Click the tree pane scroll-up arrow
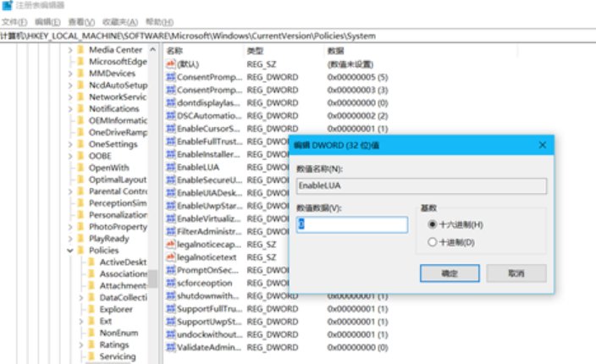Viewport: 596px width, 364px height. [152, 49]
